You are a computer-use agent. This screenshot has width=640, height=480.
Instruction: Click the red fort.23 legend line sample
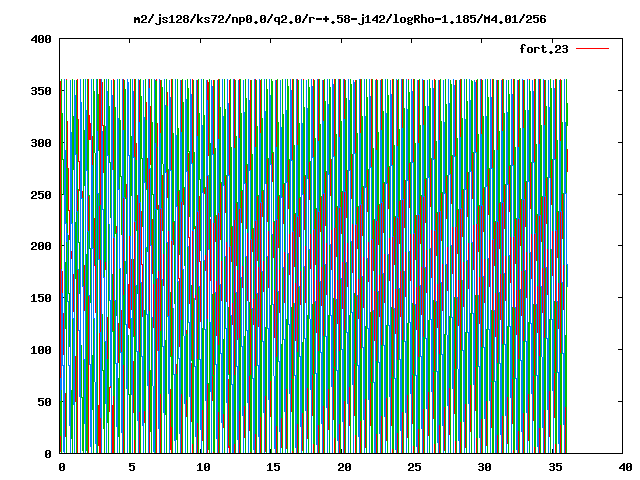coord(592,49)
